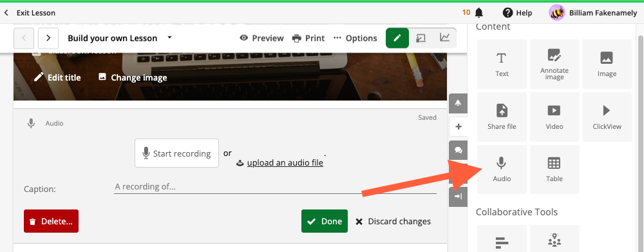Add a Table content component
The height and width of the screenshot is (252, 644).
click(x=554, y=170)
